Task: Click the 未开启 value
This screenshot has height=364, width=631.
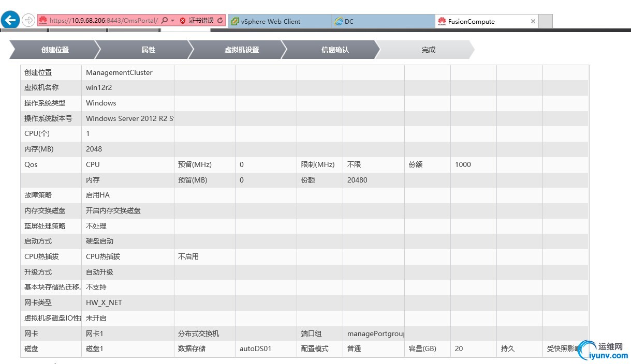Action: [x=96, y=318]
